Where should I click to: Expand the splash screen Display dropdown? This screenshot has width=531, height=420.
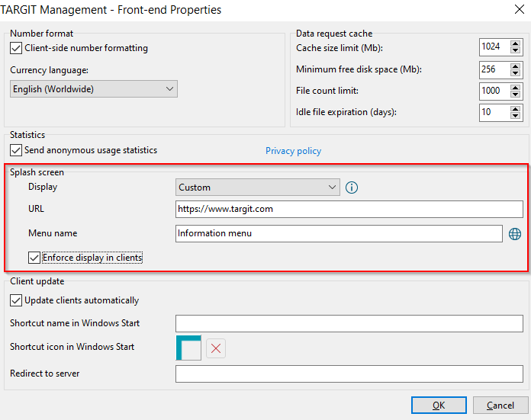click(x=258, y=188)
